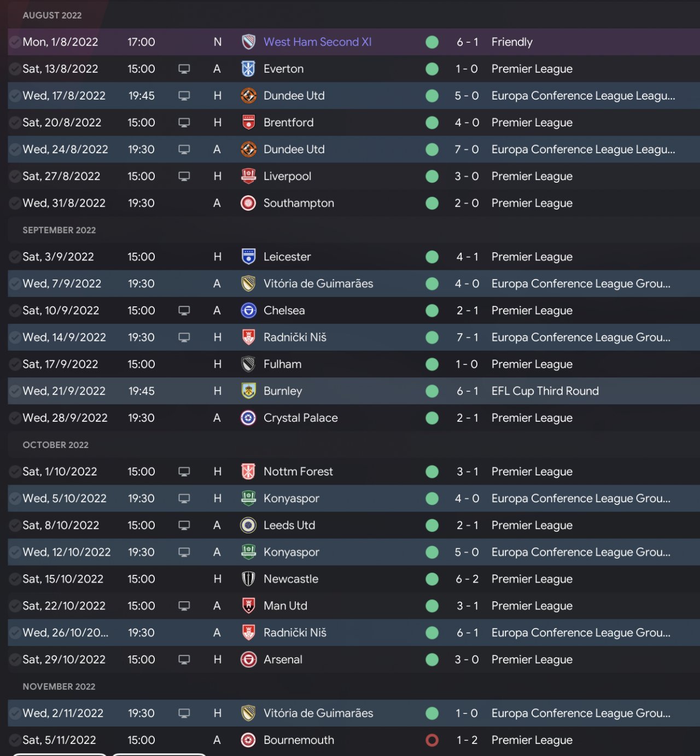Viewport: 700px width, 756px height.
Task: Click the Chelsea club crest icon
Action: click(248, 311)
